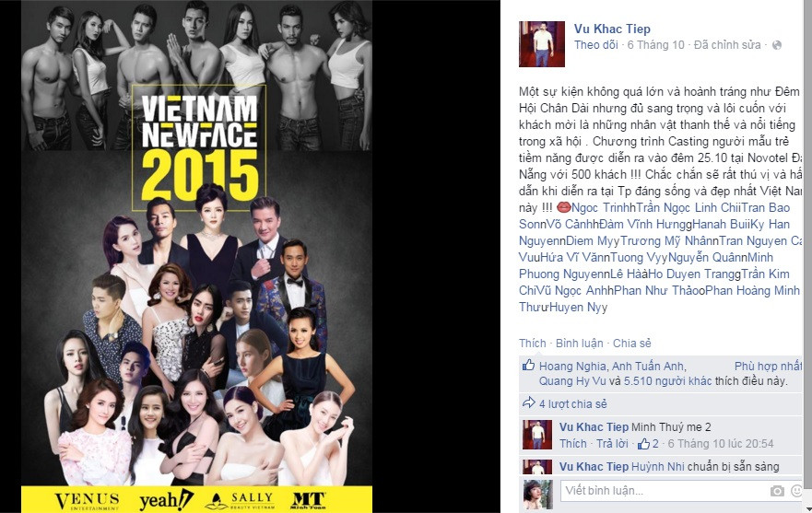Screen dimensions: 812x513
Task: Click the camera icon in comment box
Action: tap(777, 491)
